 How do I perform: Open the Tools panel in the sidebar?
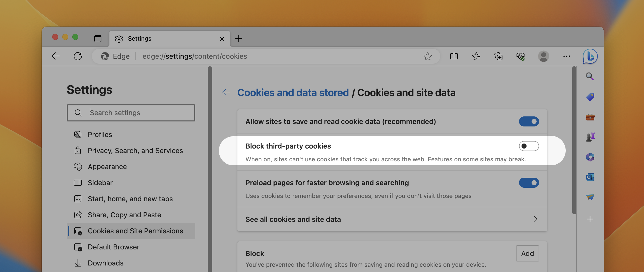(590, 117)
